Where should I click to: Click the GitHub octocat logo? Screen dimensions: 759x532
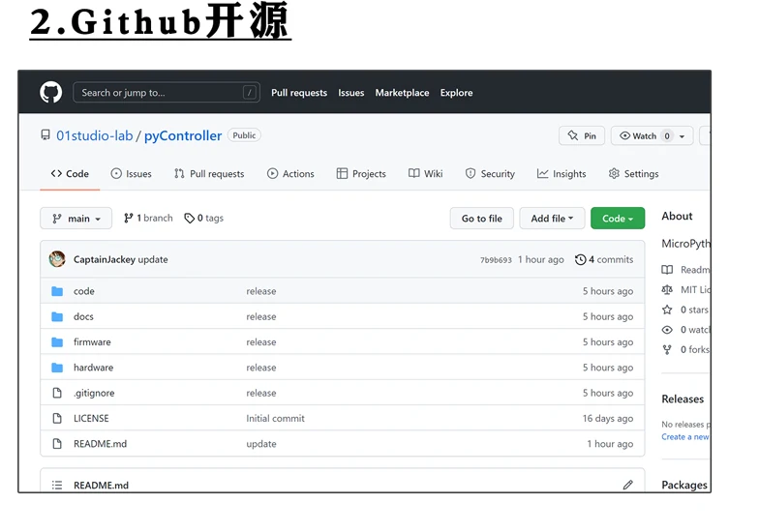pyautogui.click(x=50, y=93)
